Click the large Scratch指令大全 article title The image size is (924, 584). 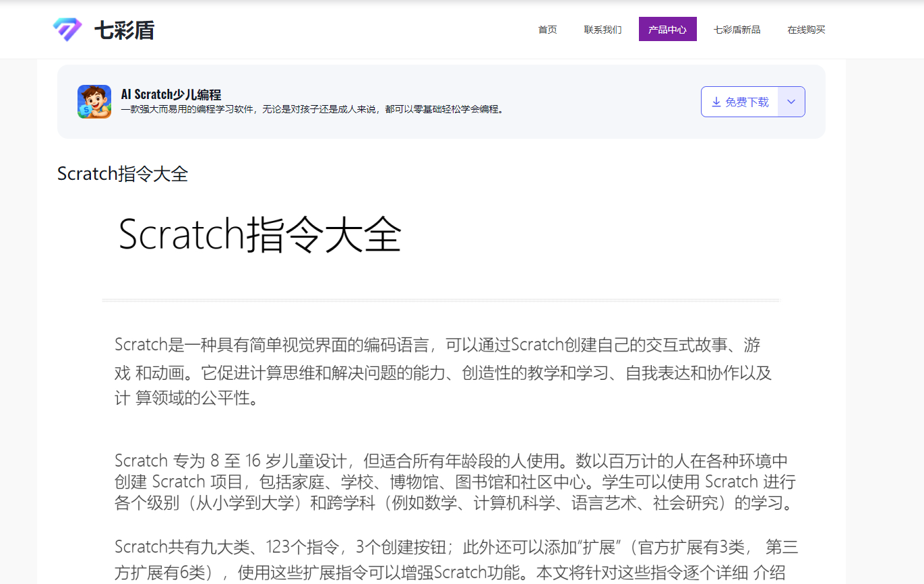tap(260, 235)
